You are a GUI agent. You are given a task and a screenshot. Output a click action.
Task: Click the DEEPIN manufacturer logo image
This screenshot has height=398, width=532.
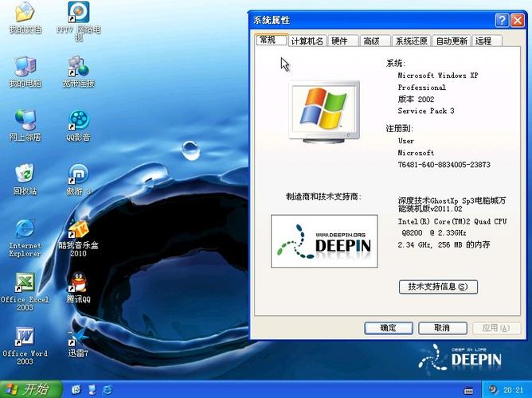pos(324,241)
